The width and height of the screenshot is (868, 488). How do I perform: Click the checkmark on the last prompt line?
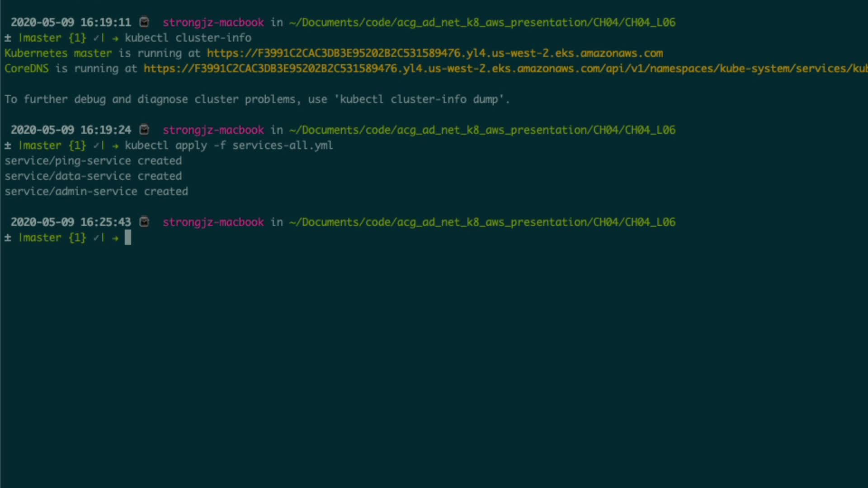96,238
